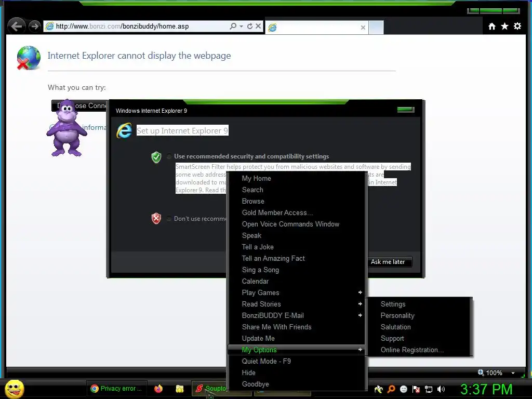The width and height of the screenshot is (532, 399).
Task: Choose Goodbye to exit BonziBUDDY
Action: click(296, 384)
